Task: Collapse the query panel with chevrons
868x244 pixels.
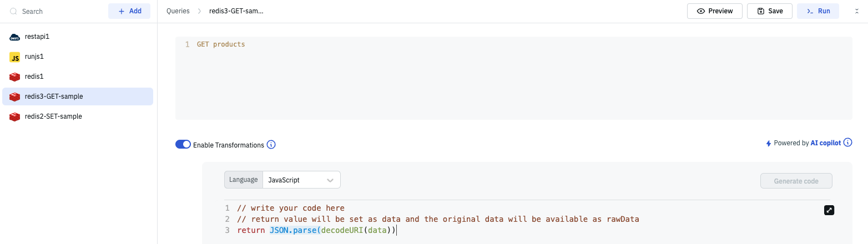Action: (x=857, y=11)
